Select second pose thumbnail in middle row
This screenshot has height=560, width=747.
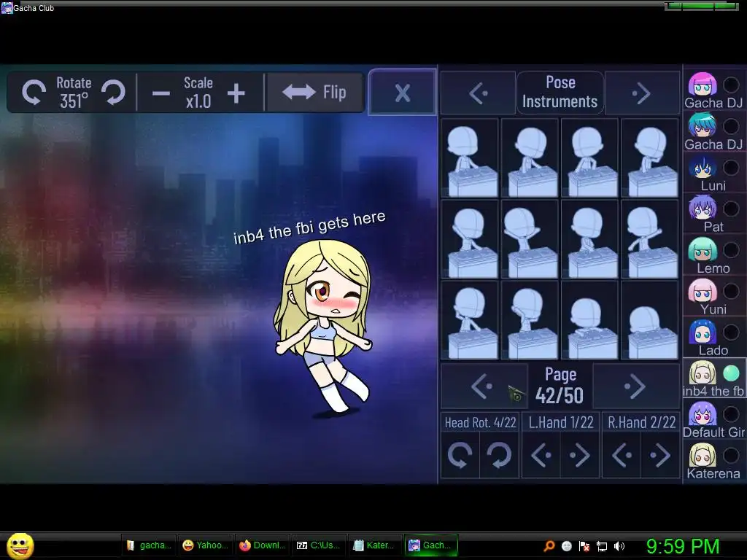pyautogui.click(x=530, y=239)
